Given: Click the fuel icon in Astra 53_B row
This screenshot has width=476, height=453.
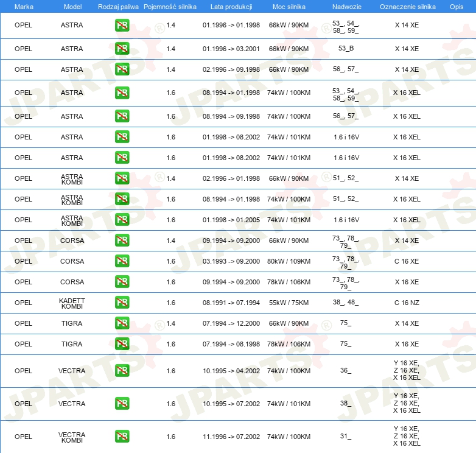Looking at the screenshot, I should pos(122,49).
